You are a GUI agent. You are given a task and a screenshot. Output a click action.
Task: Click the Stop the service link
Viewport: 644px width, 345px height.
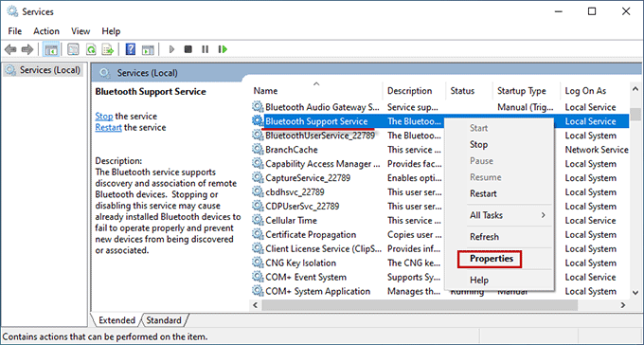pyautogui.click(x=104, y=117)
